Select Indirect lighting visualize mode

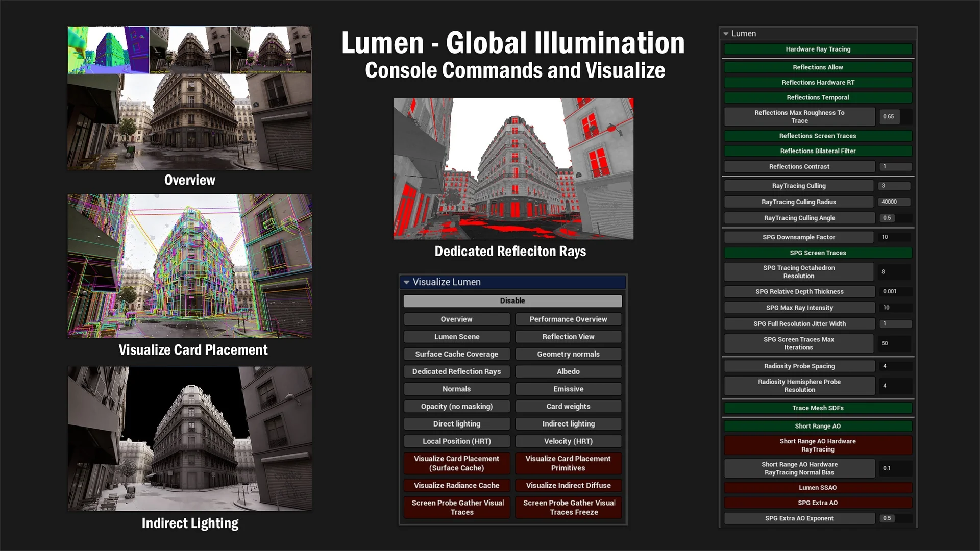[x=568, y=424]
